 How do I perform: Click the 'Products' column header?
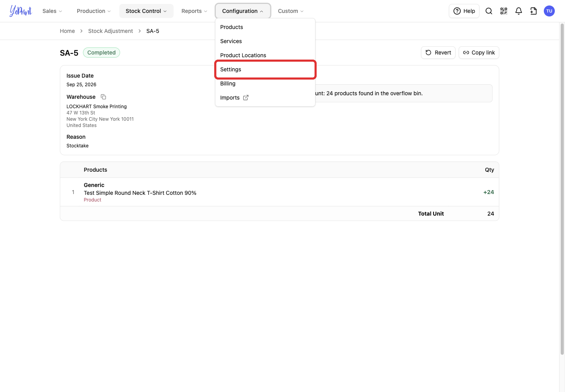tap(95, 170)
